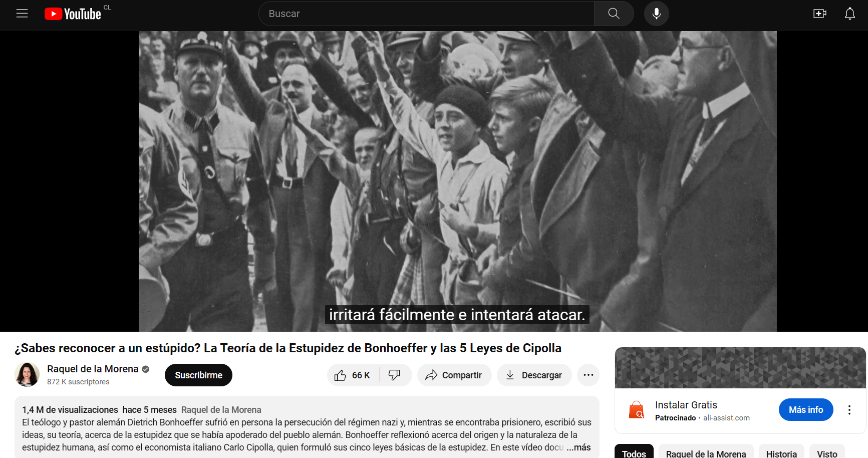The height and width of the screenshot is (458, 868).
Task: Click the ad banner image
Action: [740, 368]
